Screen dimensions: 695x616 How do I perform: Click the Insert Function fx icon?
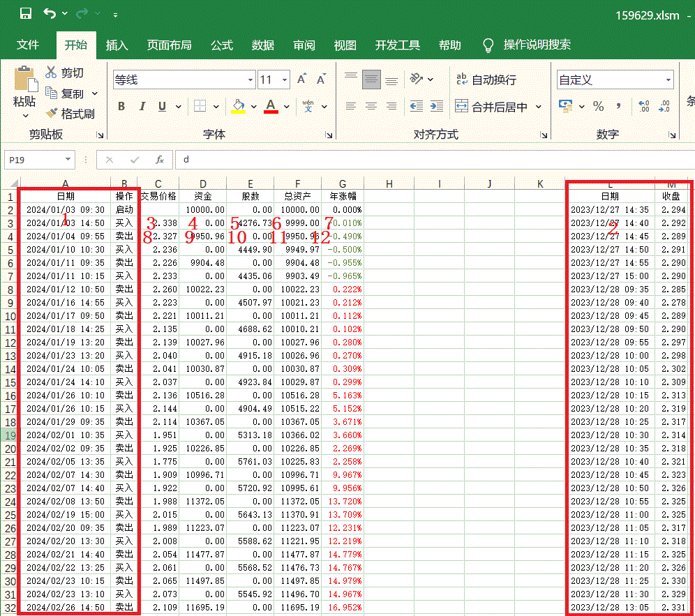point(159,160)
